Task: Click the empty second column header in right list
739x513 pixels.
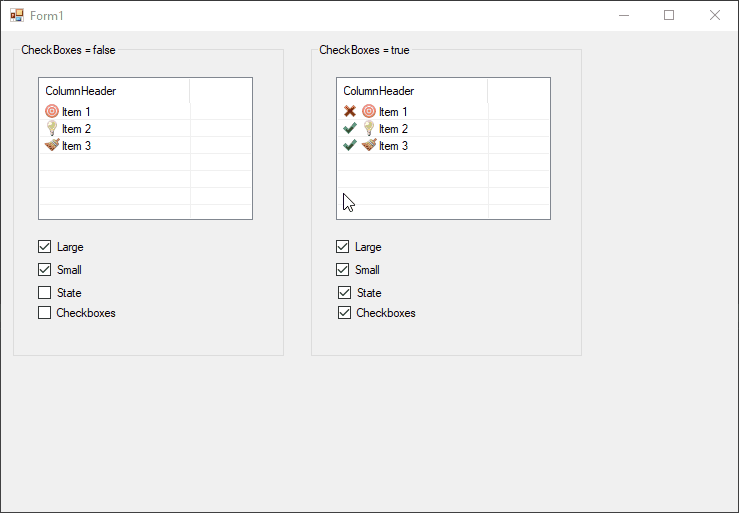Action: tap(519, 91)
